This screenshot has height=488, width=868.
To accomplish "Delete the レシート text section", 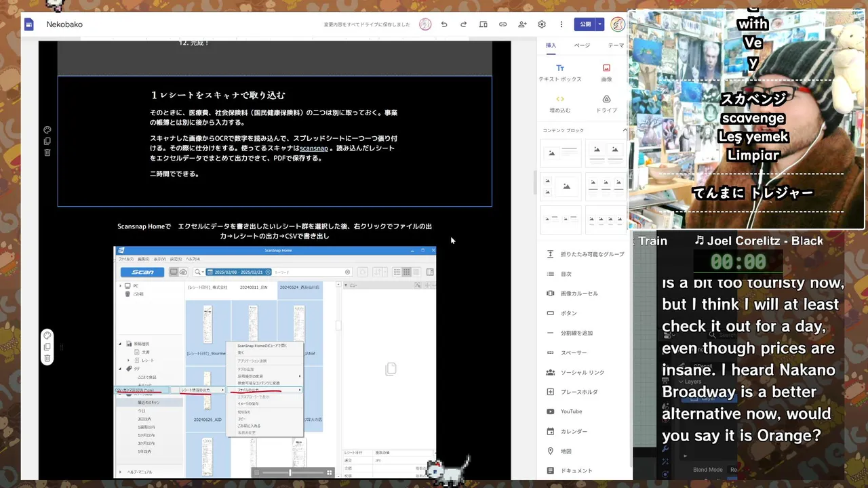I will coord(47,152).
